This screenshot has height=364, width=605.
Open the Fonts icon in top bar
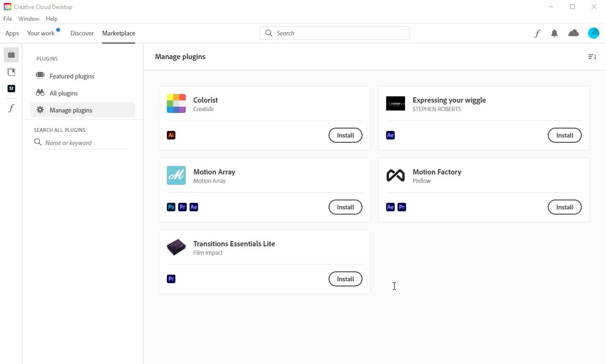(537, 34)
